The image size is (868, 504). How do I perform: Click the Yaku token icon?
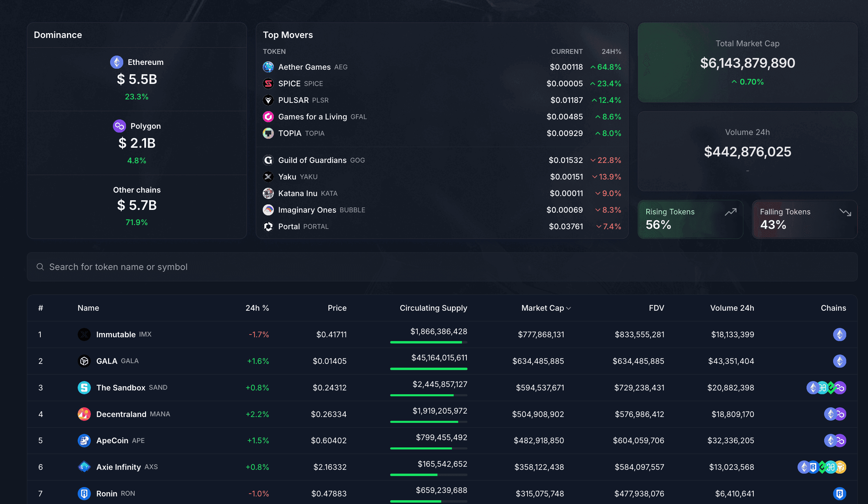tap(268, 177)
